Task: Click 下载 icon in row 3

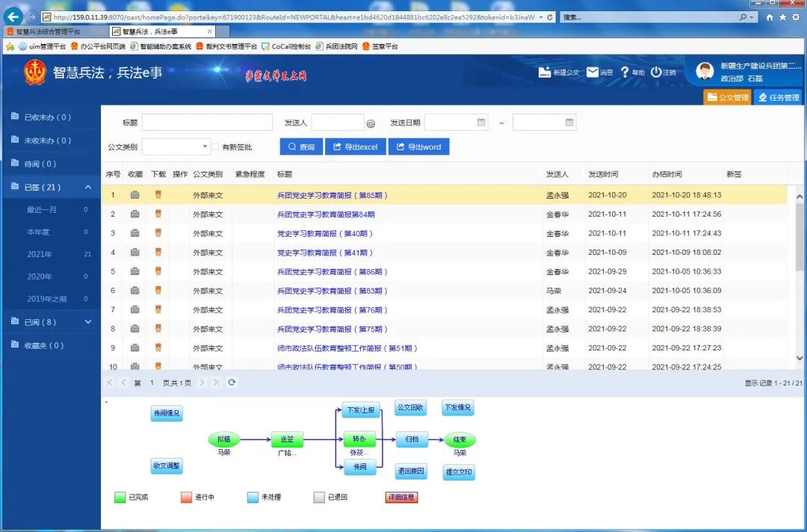Action: coord(158,233)
